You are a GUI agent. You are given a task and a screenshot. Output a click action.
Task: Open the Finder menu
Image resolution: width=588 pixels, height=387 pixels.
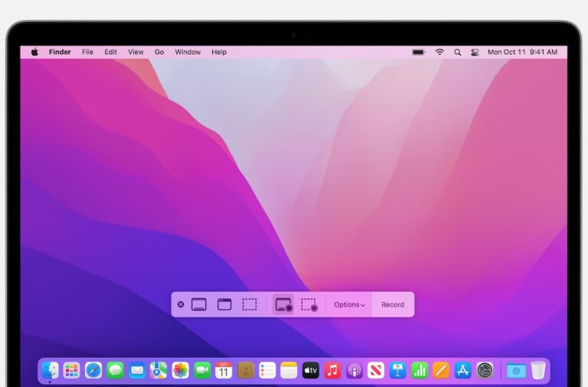tap(60, 52)
